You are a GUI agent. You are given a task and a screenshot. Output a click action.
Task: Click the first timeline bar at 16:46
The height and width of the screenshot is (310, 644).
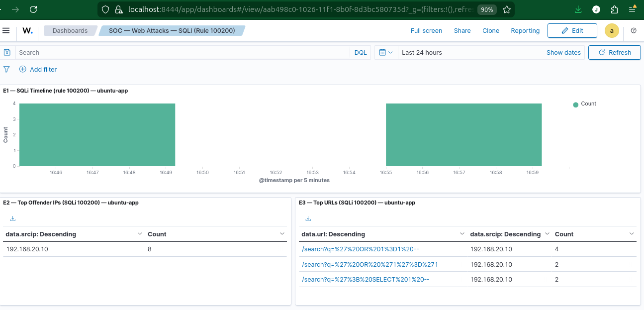click(x=97, y=135)
